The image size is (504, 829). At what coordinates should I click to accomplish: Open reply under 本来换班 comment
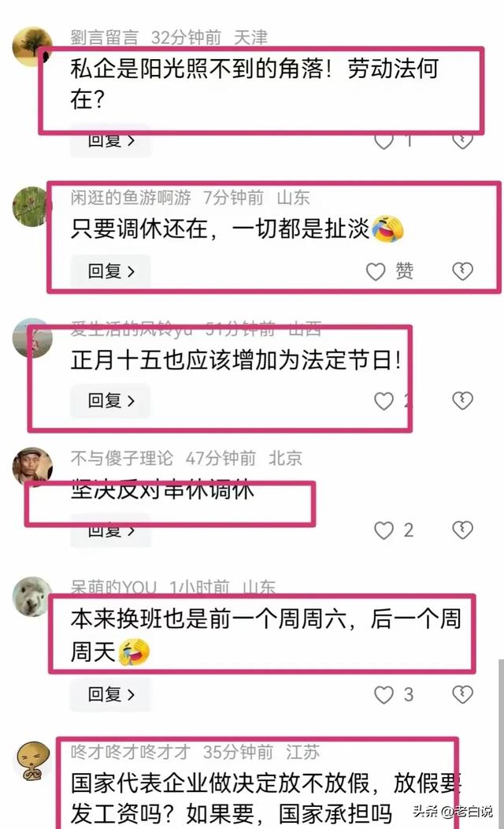111,694
